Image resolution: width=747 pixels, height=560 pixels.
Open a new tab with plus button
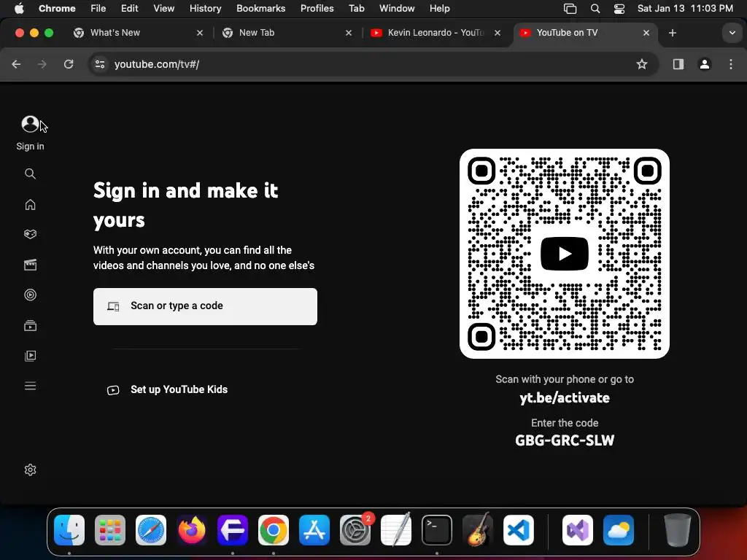pos(672,33)
